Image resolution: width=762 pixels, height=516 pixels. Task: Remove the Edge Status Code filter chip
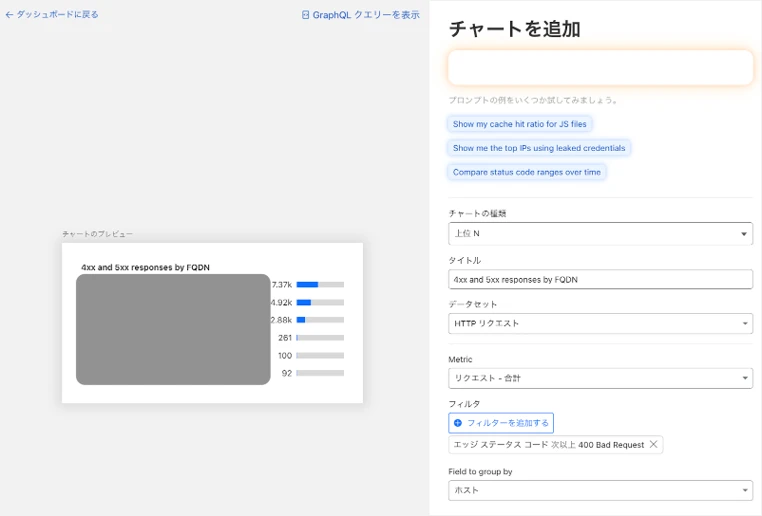click(x=654, y=445)
